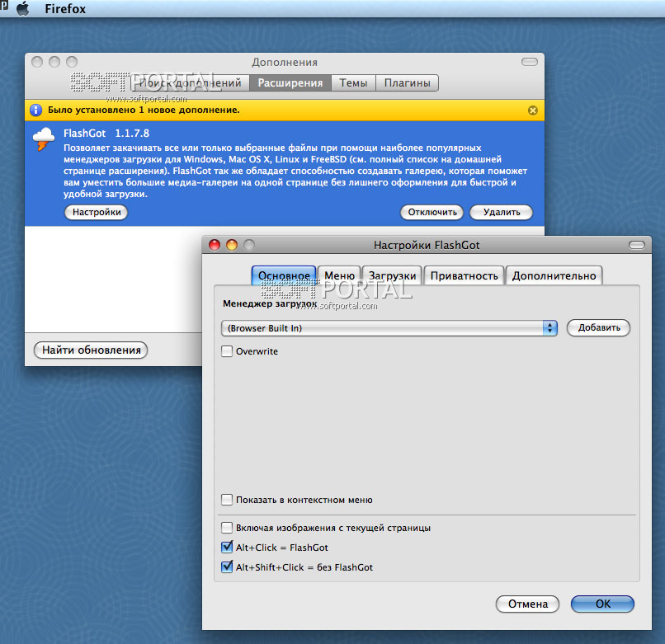Viewport: 665px width, 644px height.
Task: Enable the Overwrite checkbox
Action: pos(227,351)
